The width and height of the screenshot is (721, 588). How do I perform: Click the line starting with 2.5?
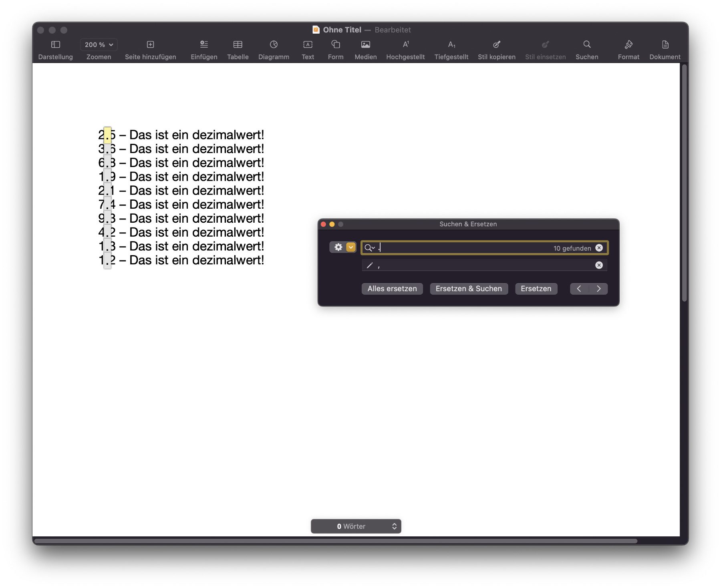tap(181, 135)
